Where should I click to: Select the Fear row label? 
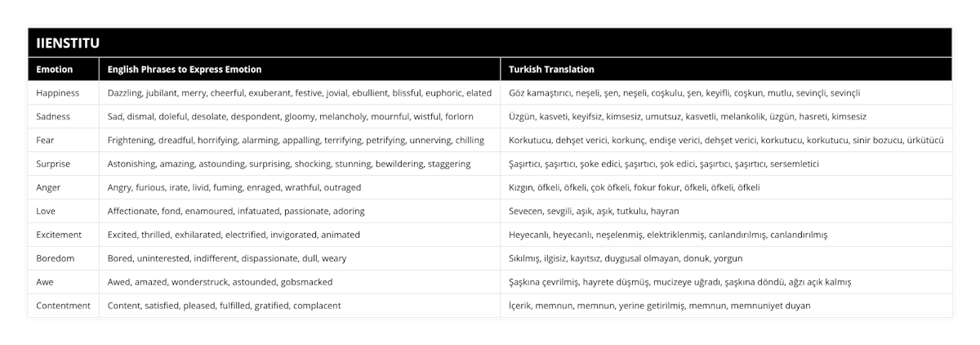coord(46,140)
